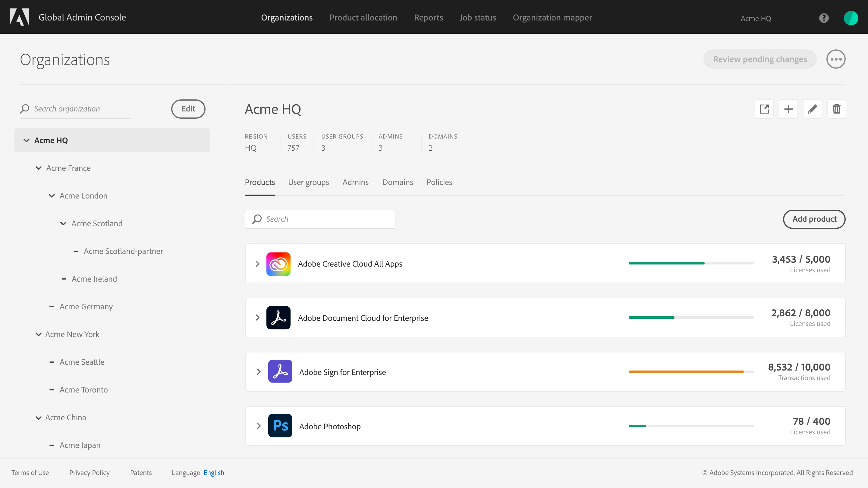Open the Organizations top navigation item
Viewport: 868px width, 488px height.
point(287,17)
